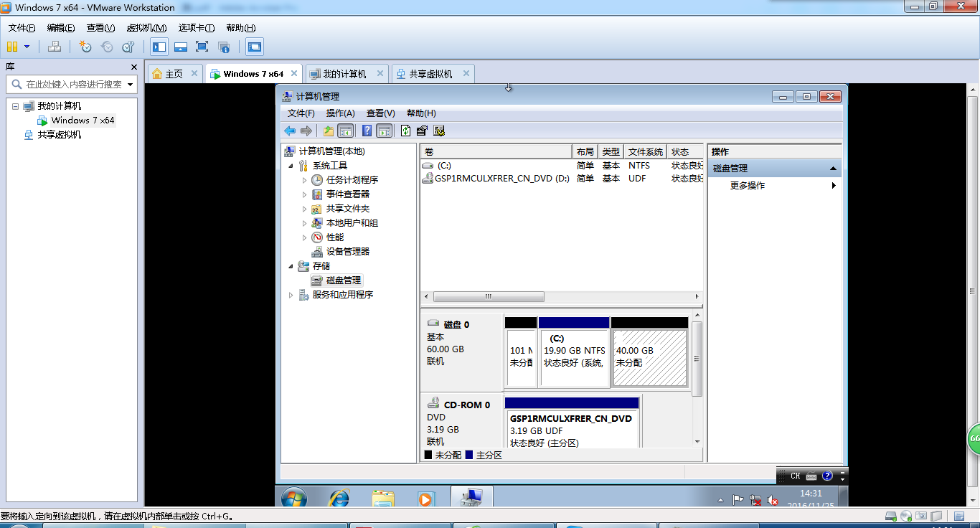Open 帮助(H) menu in 计算机管理 window
Image resolution: width=980 pixels, height=528 pixels.
pos(421,113)
